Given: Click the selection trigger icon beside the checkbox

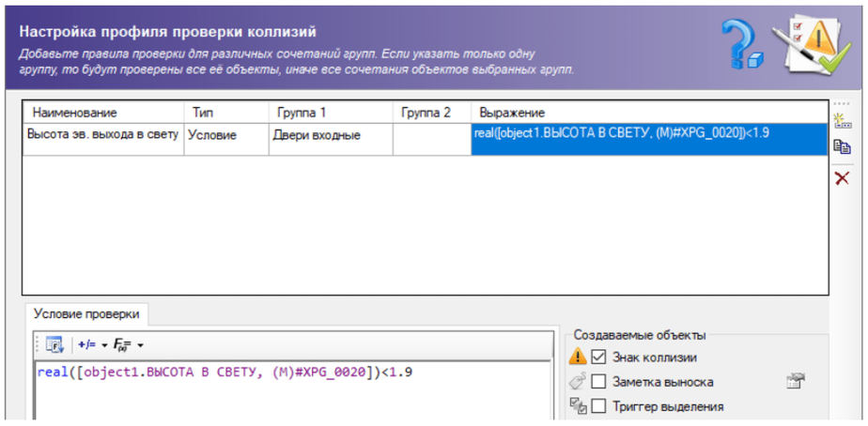Looking at the screenshot, I should point(578,406).
